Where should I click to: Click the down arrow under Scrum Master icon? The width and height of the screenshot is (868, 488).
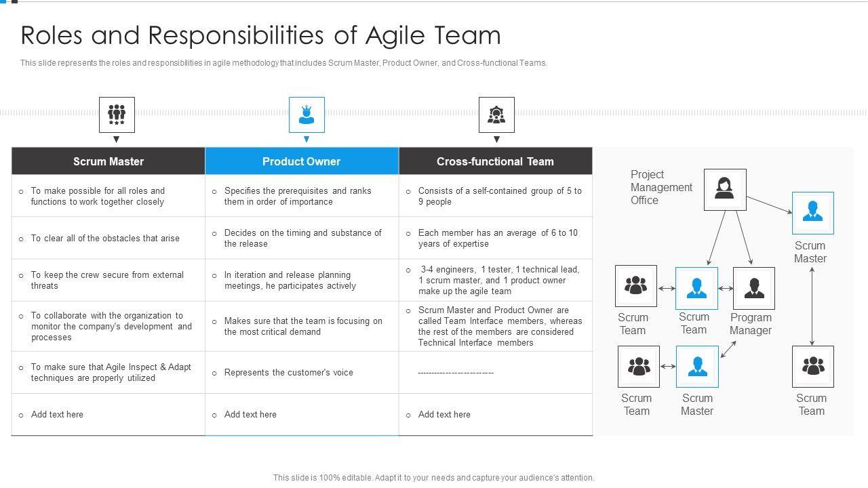click(x=117, y=140)
